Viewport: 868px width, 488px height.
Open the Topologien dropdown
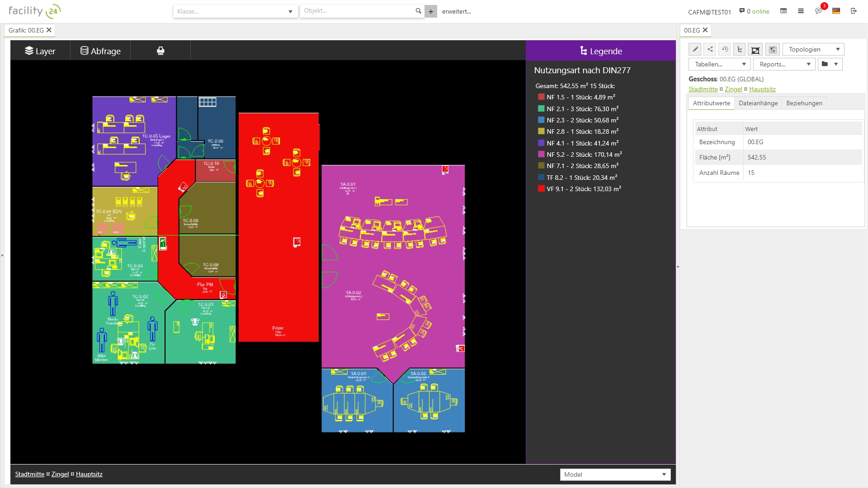813,49
